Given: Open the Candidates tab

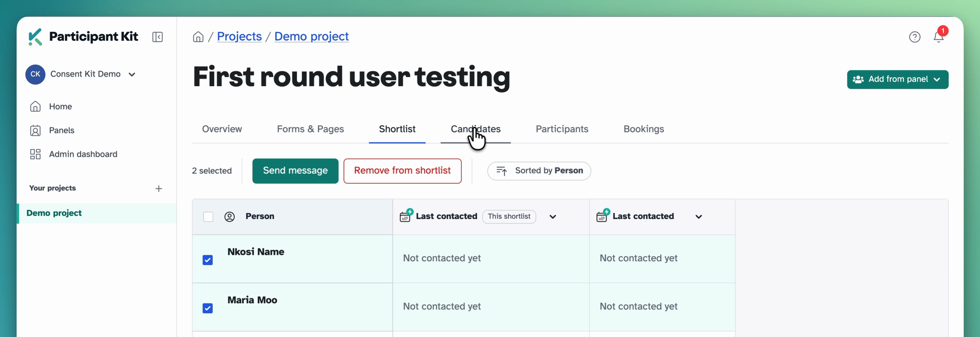Looking at the screenshot, I should pyautogui.click(x=476, y=129).
